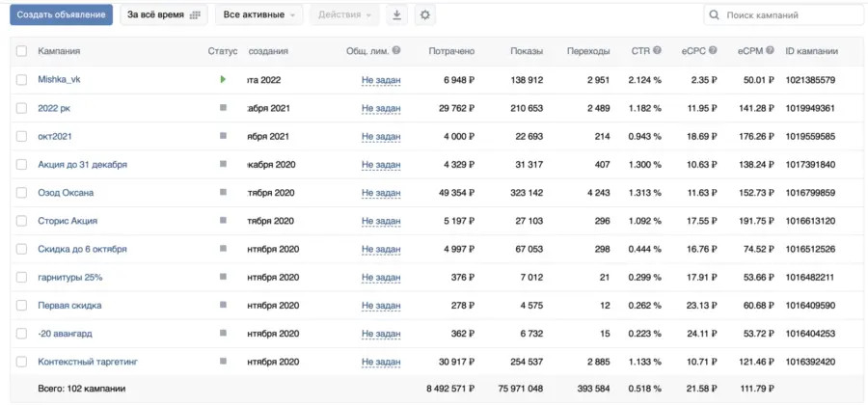Click the green play status icon for Mishka_vk
Screen dimensions: 868x405
tap(223, 80)
